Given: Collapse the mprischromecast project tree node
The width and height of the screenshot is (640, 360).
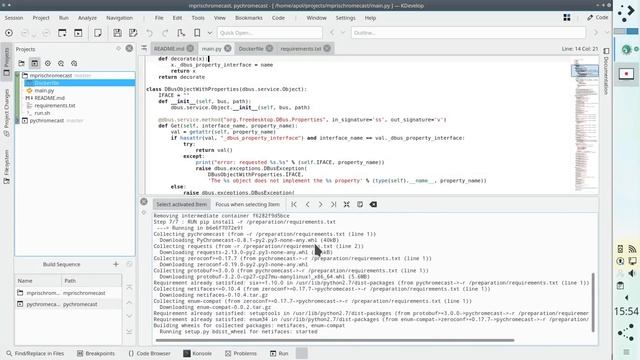Looking at the screenshot, I should [x=17, y=76].
